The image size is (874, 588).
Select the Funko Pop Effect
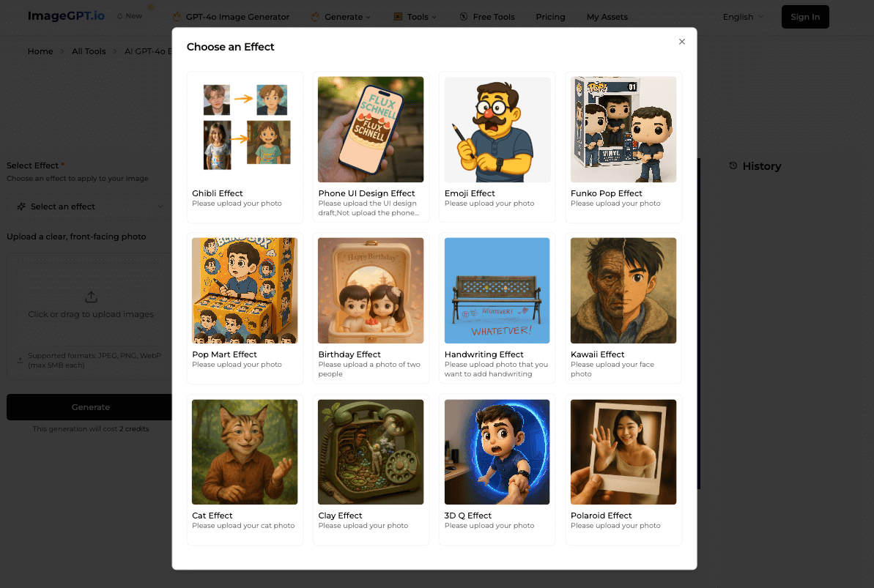(623, 147)
